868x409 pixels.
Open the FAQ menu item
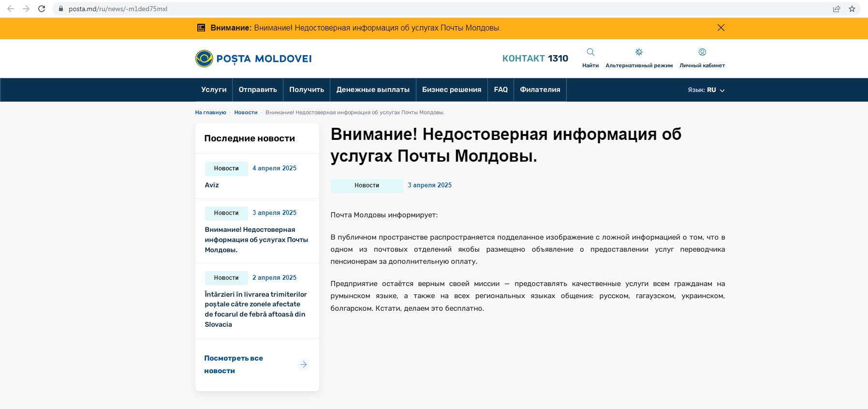500,90
